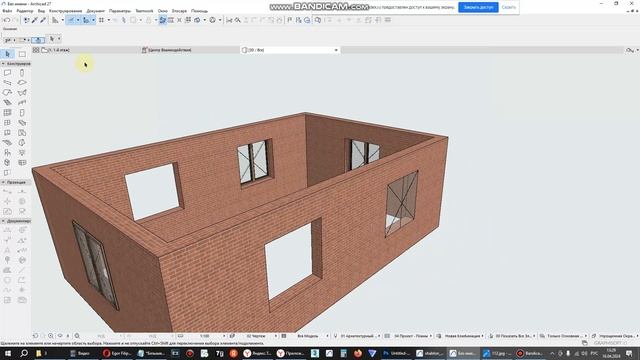Select the Marquee tool
This screenshot has width=640, height=360.
[22, 54]
